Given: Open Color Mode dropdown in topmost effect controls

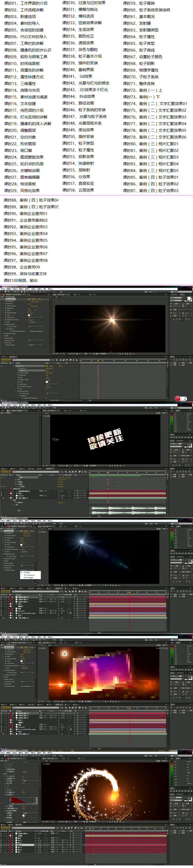Looking at the screenshot, I should coord(35,317).
